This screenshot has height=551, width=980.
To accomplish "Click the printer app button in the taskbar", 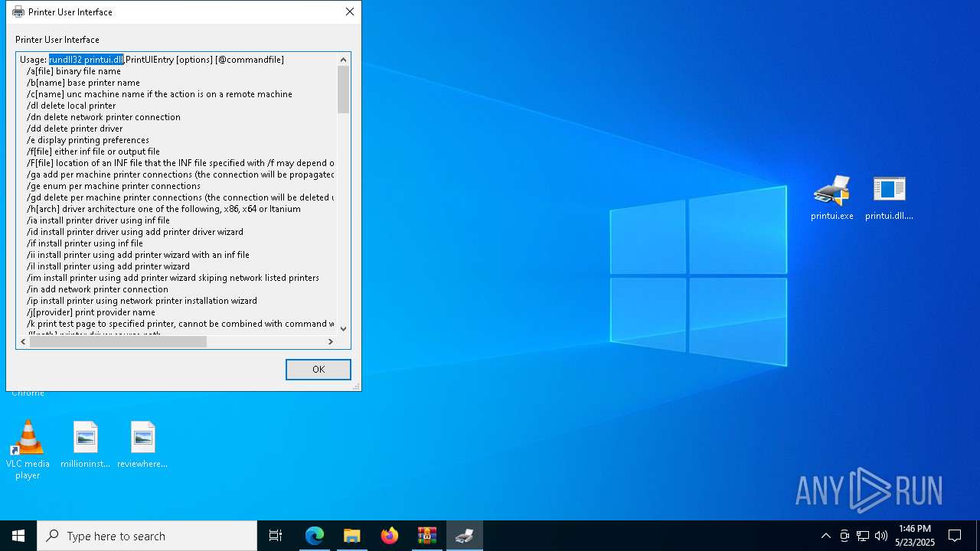I will tap(465, 536).
